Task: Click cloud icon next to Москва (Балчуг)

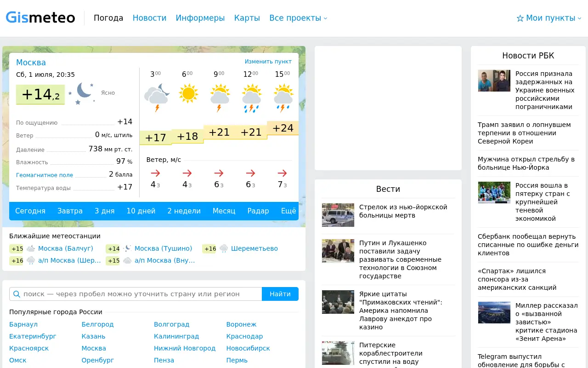Action: pos(31,248)
